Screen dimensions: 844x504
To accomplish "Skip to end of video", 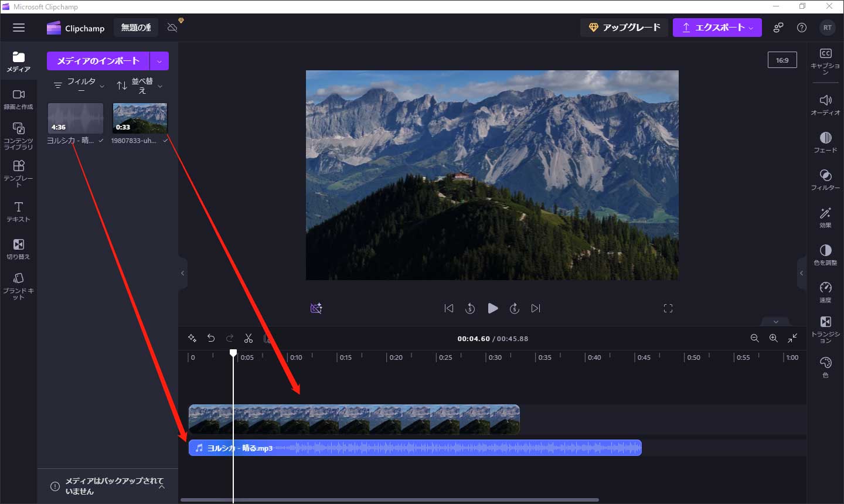I will (536, 308).
